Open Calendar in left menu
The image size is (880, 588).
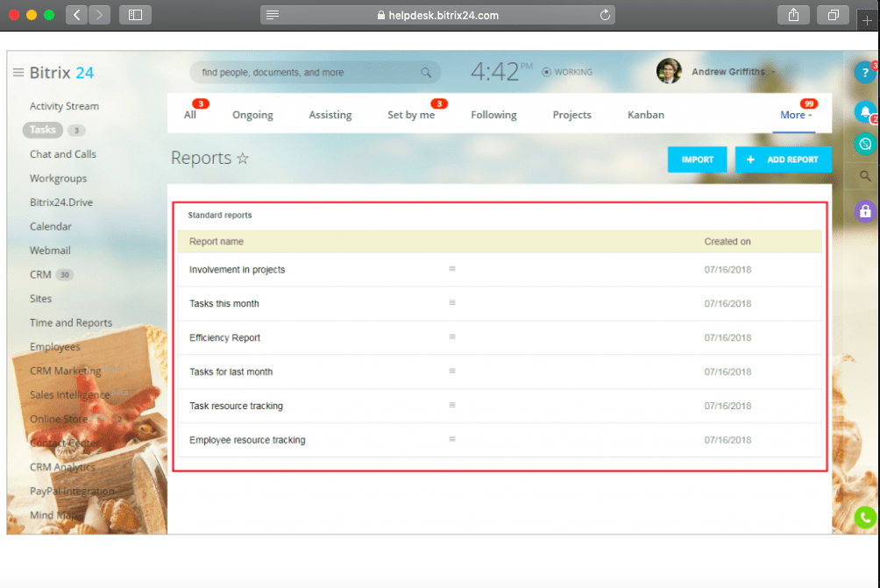51,227
